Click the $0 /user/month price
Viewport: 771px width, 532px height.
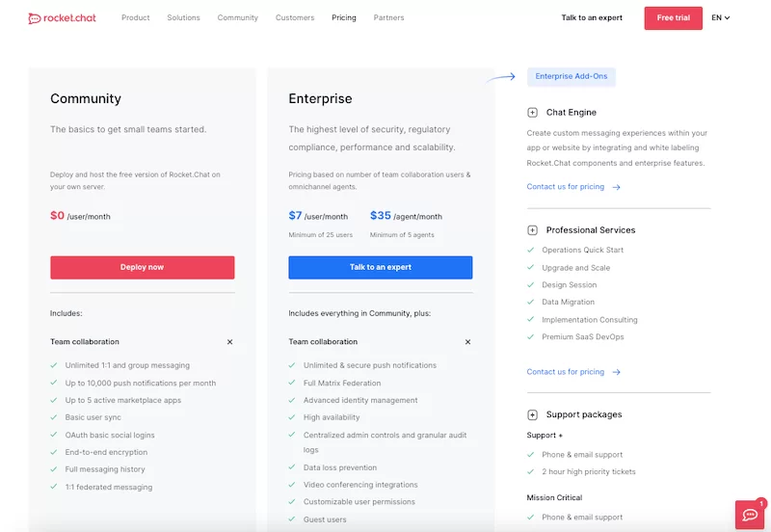tap(80, 216)
